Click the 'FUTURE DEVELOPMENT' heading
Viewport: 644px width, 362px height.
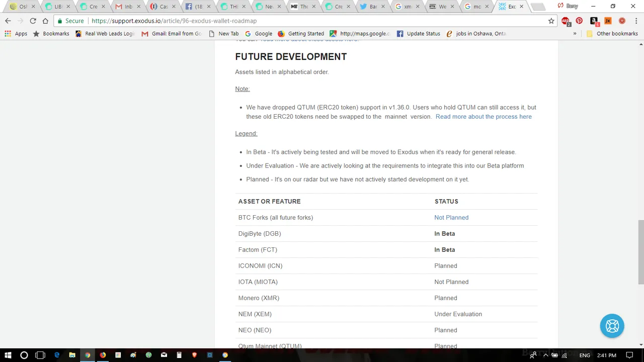click(x=291, y=57)
